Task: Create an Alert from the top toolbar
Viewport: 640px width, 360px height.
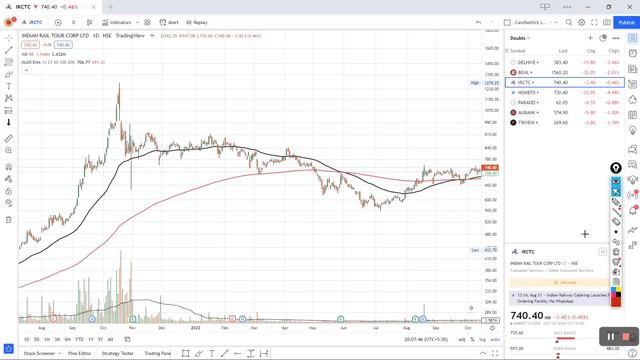Action: tap(169, 22)
